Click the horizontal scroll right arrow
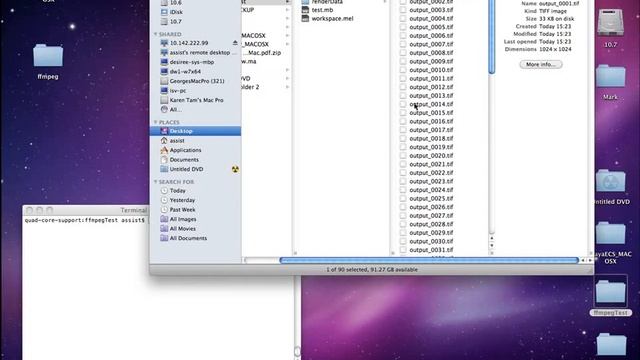Viewport: 640px width, 360px height. tap(590, 260)
